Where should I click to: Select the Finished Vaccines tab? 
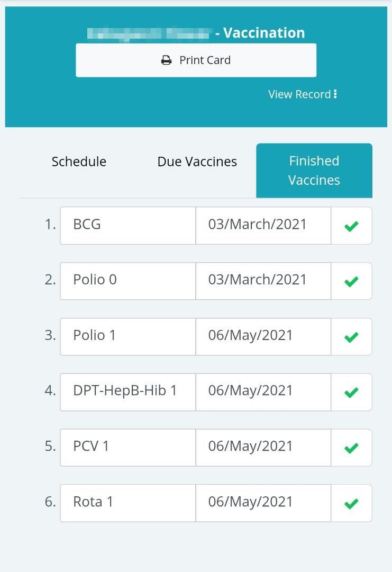click(x=314, y=171)
